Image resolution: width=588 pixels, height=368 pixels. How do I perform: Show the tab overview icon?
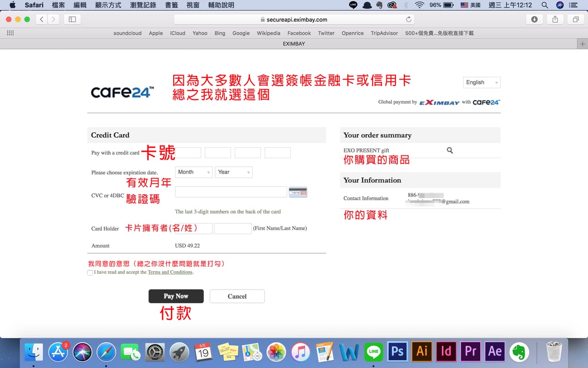(576, 19)
